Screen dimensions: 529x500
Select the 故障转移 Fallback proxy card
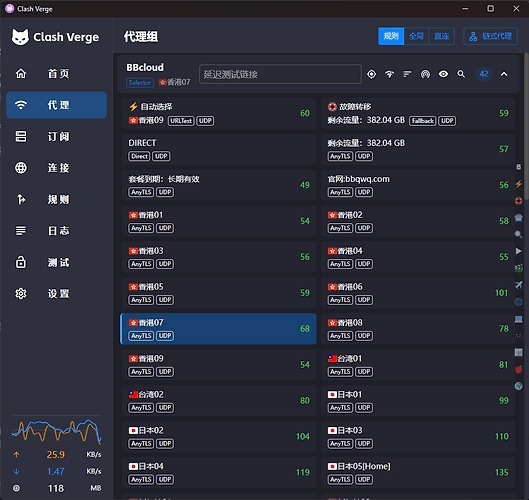pos(418,113)
